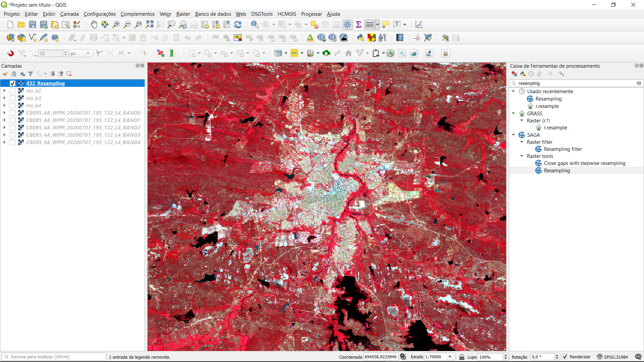Viewport: 644px width, 362px height.
Task: Toggle visibility of 432_Resampling layer
Action: pyautogui.click(x=13, y=83)
